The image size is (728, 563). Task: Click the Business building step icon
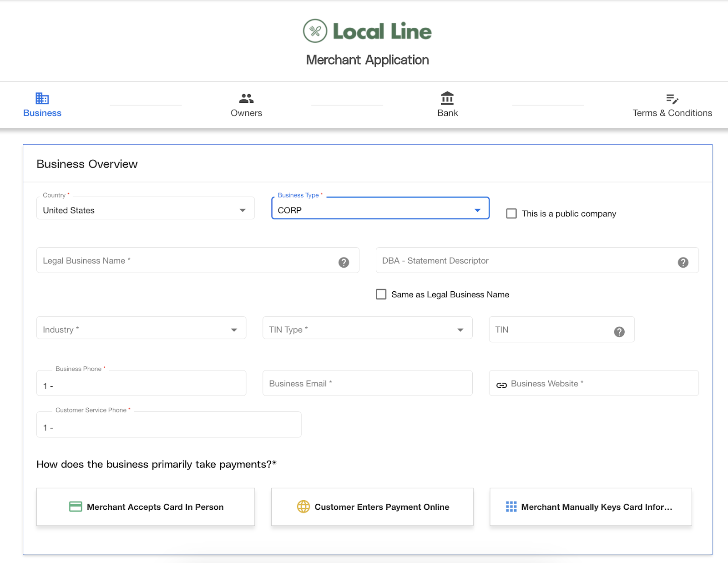click(x=42, y=98)
